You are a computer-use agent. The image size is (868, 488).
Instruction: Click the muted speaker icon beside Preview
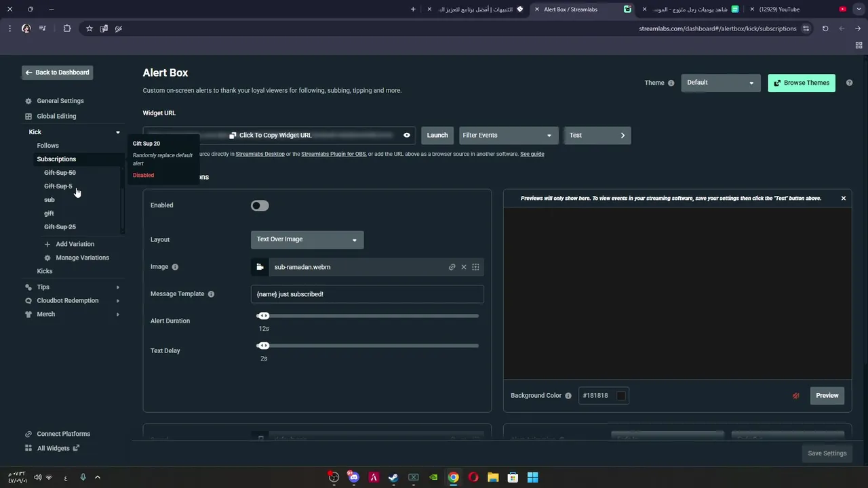pyautogui.click(x=796, y=396)
